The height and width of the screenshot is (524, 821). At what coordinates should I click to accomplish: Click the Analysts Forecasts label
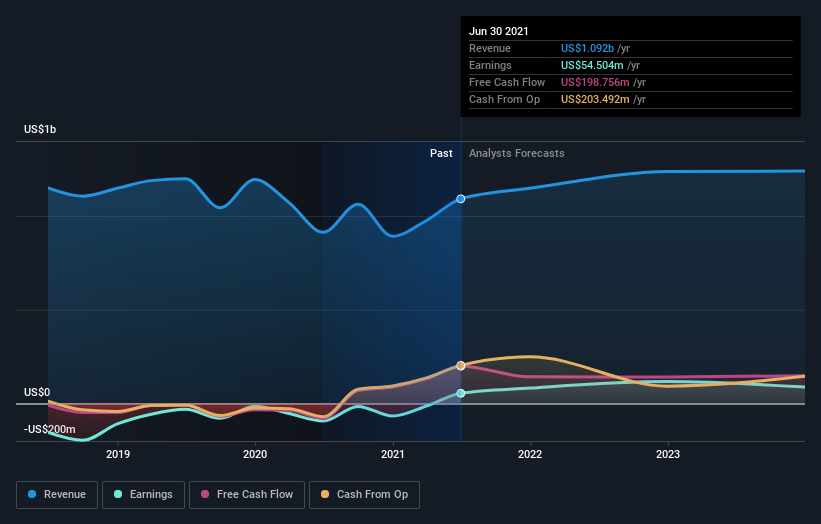[x=517, y=153]
